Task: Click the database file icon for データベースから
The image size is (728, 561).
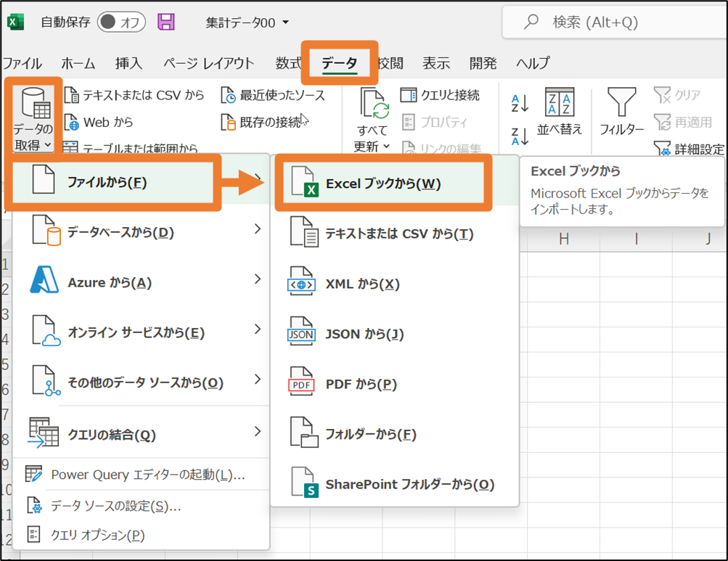Action: (x=46, y=230)
